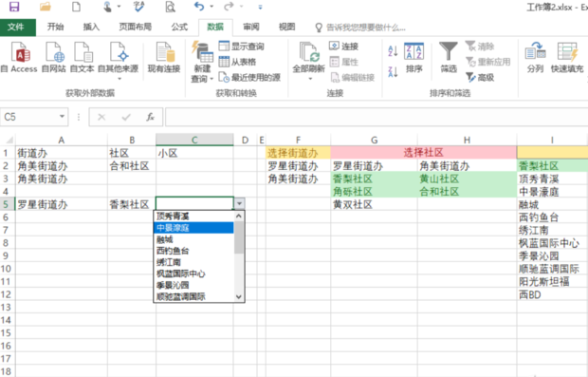Click 快速填充 flash fill

pos(567,57)
